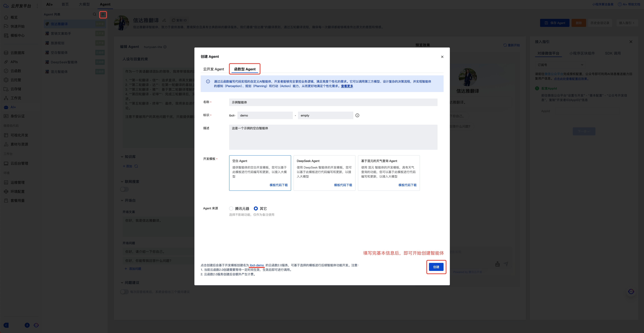Viewport: 644px width, 333px height.
Task: Open the 首页 top tab
Action: pyautogui.click(x=65, y=4)
